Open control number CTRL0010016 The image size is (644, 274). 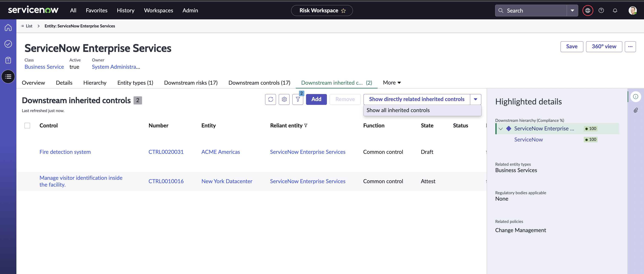166,181
